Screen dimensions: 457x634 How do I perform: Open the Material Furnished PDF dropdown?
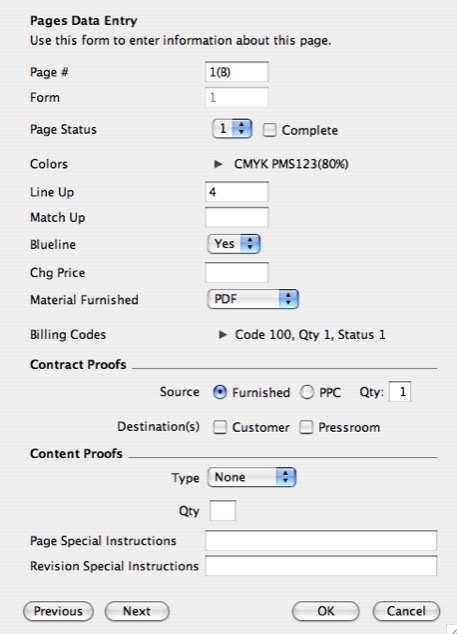point(253,299)
